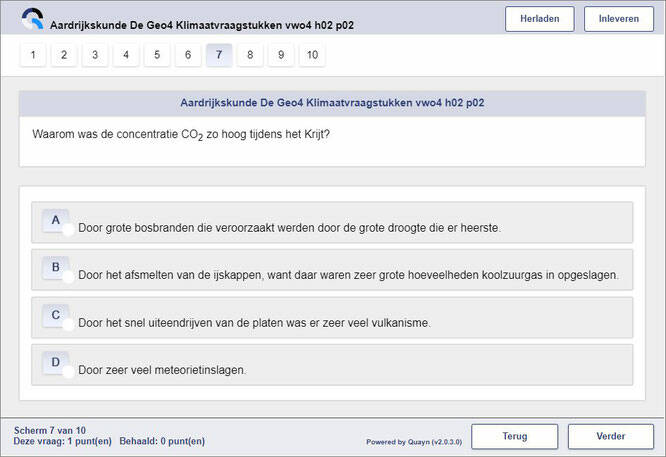Screen dimensions: 666x457
Task: Click the Deze vraag: 1 punt(en) text
Action: coord(62,441)
